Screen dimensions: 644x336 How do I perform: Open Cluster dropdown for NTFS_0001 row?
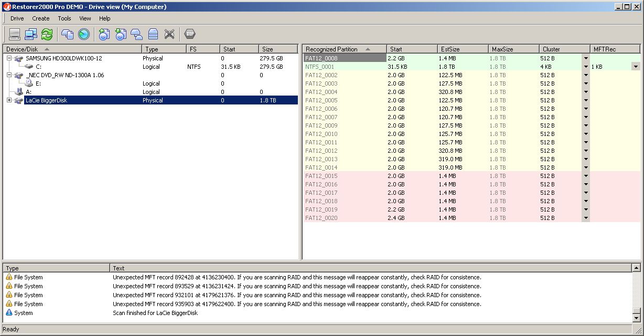click(x=586, y=67)
